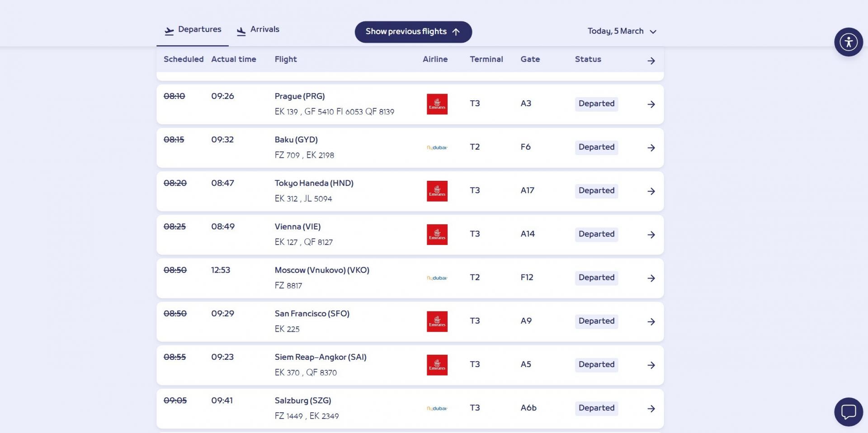Viewport: 868px width, 433px height.
Task: Click the Departed status on Vienna flight
Action: pos(596,234)
